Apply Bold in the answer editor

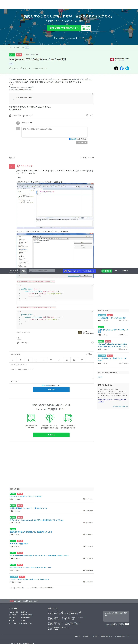pos(13,360)
